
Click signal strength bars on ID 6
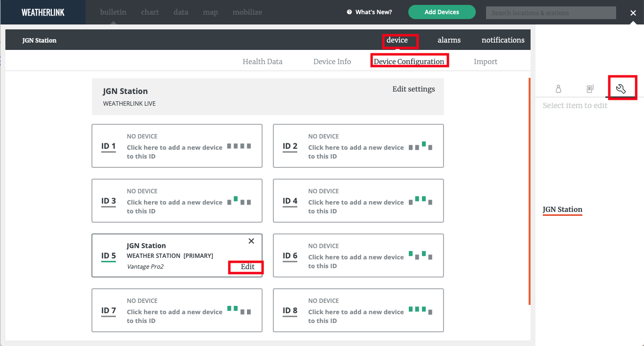tap(421, 255)
